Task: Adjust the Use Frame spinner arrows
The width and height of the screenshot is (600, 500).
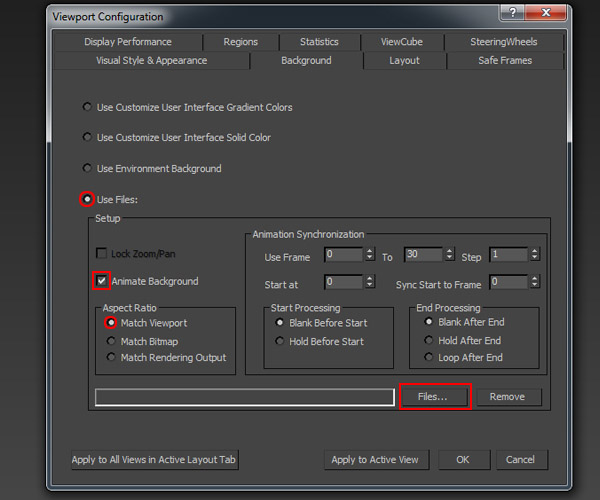Action: (369, 254)
